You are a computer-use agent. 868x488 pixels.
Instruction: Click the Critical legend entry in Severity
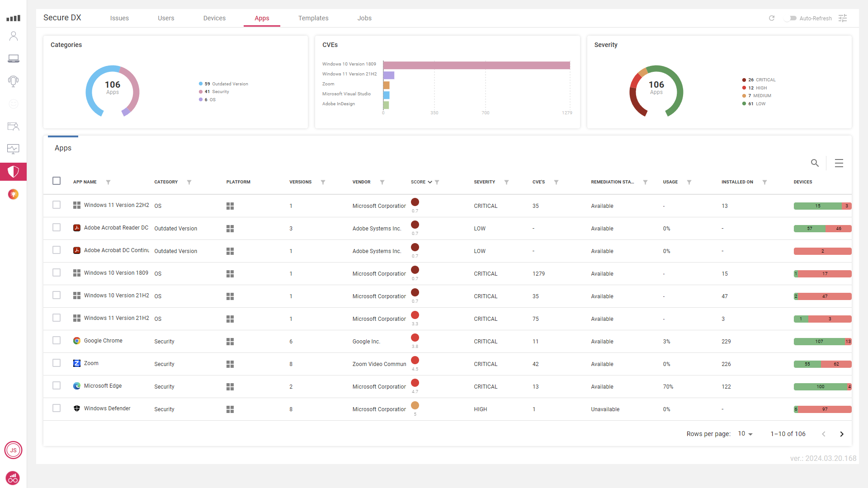[x=759, y=80]
